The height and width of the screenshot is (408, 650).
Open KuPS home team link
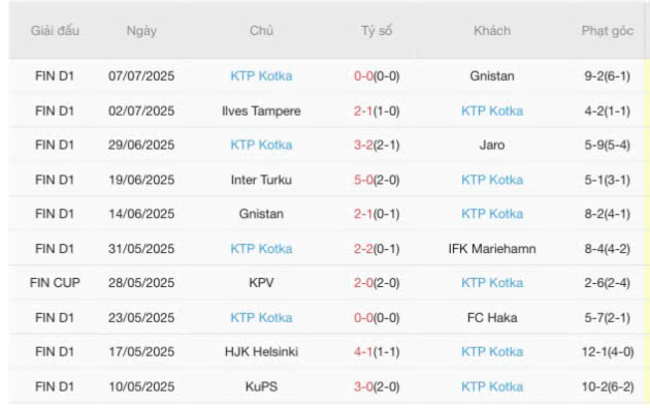click(261, 387)
